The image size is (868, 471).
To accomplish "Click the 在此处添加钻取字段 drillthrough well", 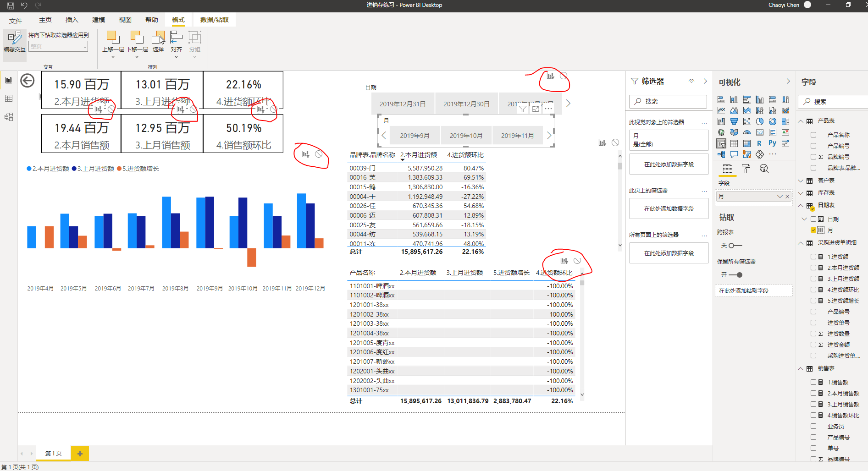I will click(754, 290).
